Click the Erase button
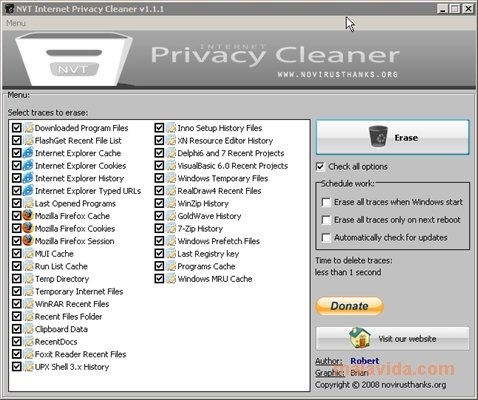Viewport: 478px width, 400px height. click(392, 138)
